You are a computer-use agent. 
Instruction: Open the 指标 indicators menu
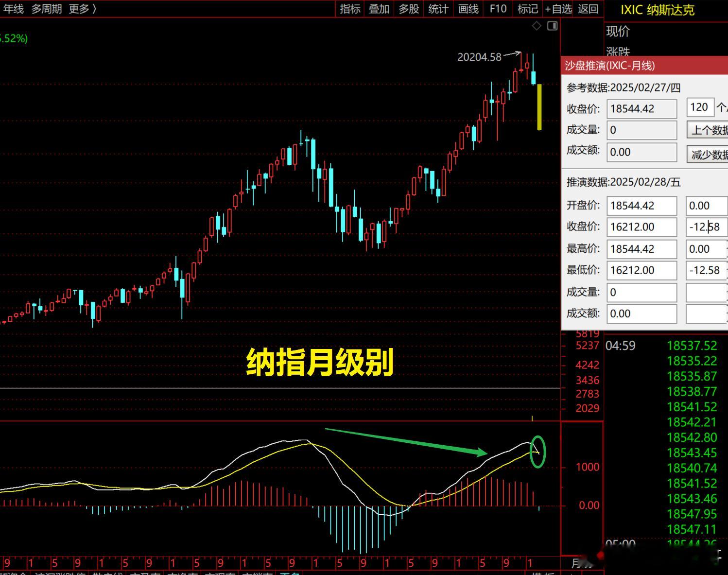click(350, 9)
